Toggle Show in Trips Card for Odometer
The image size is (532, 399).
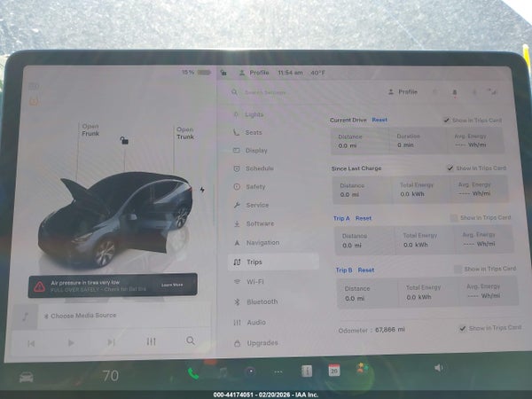coord(462,328)
